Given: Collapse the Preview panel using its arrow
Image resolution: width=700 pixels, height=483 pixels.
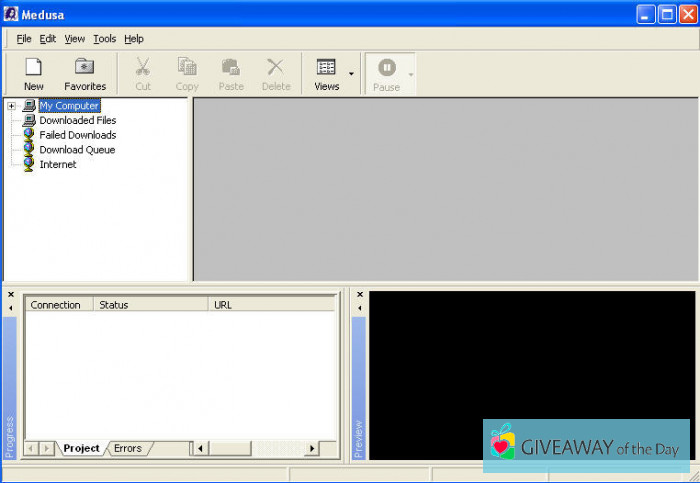Looking at the screenshot, I should (359, 308).
